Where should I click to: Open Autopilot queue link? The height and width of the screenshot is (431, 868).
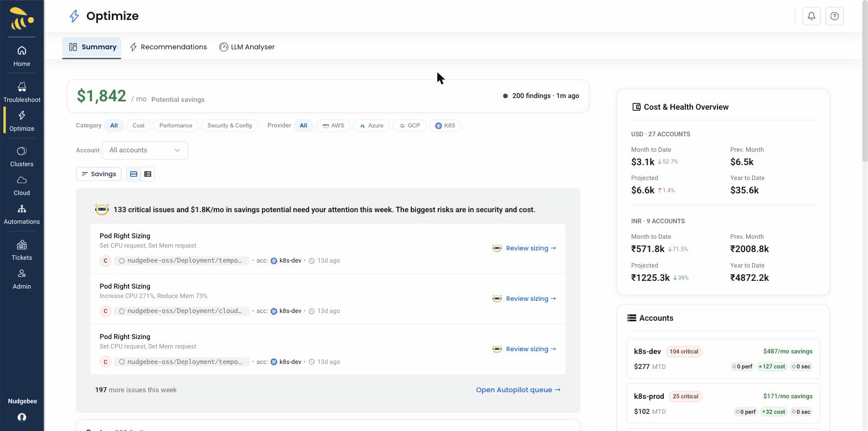518,390
